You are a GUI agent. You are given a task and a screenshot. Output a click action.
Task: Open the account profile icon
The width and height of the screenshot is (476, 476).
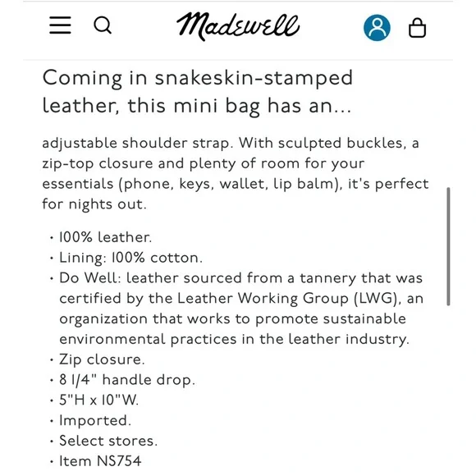tap(377, 28)
